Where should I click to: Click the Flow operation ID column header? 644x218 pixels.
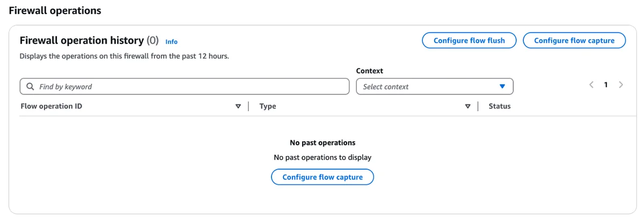[x=52, y=106]
